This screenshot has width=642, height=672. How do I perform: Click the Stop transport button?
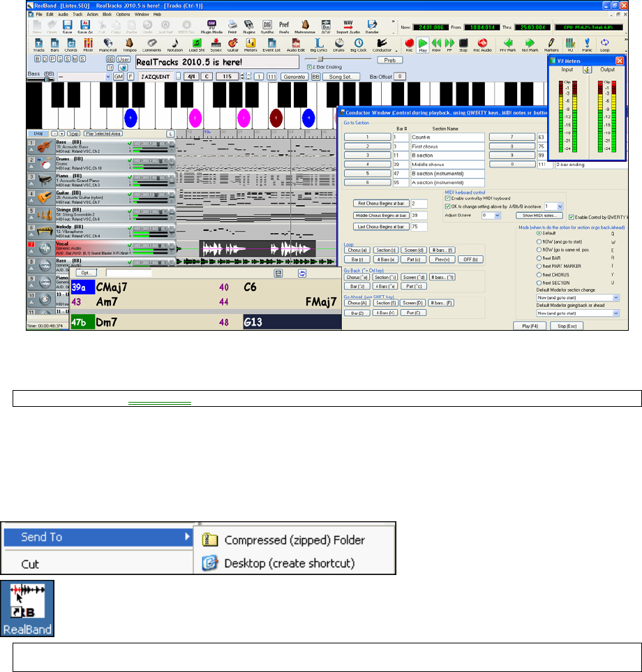point(463,45)
